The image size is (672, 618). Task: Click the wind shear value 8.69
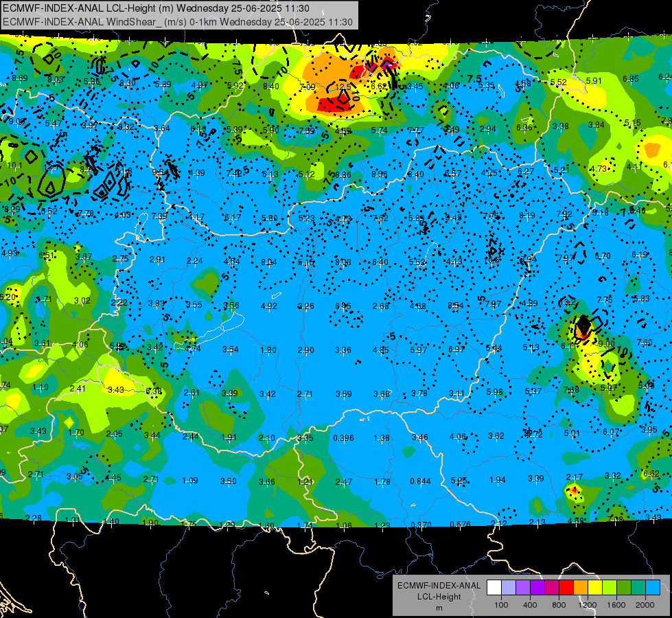20,78
